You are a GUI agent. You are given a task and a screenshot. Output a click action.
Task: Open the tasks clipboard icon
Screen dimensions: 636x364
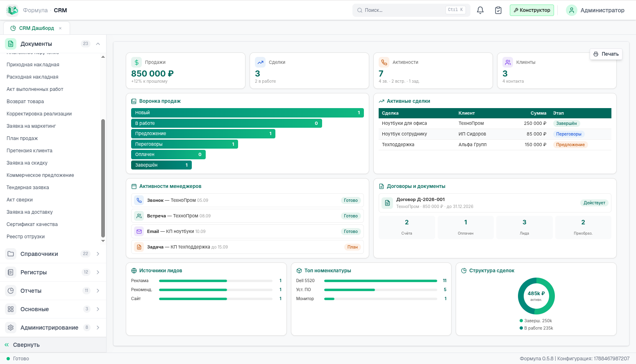(498, 10)
